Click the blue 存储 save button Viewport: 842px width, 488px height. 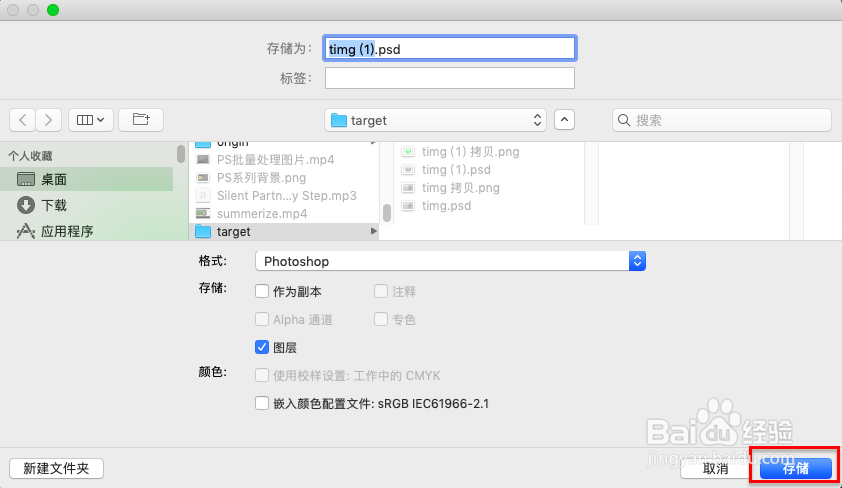point(796,468)
